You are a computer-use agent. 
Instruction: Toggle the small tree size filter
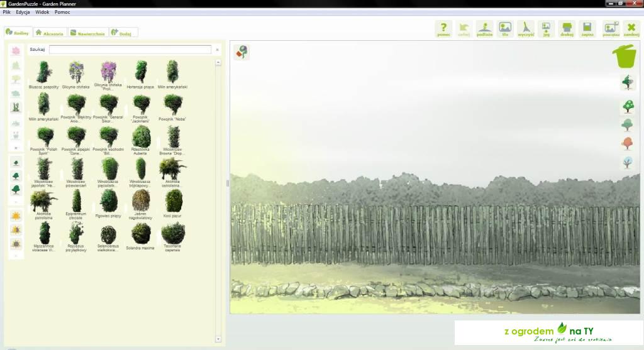pos(16,162)
